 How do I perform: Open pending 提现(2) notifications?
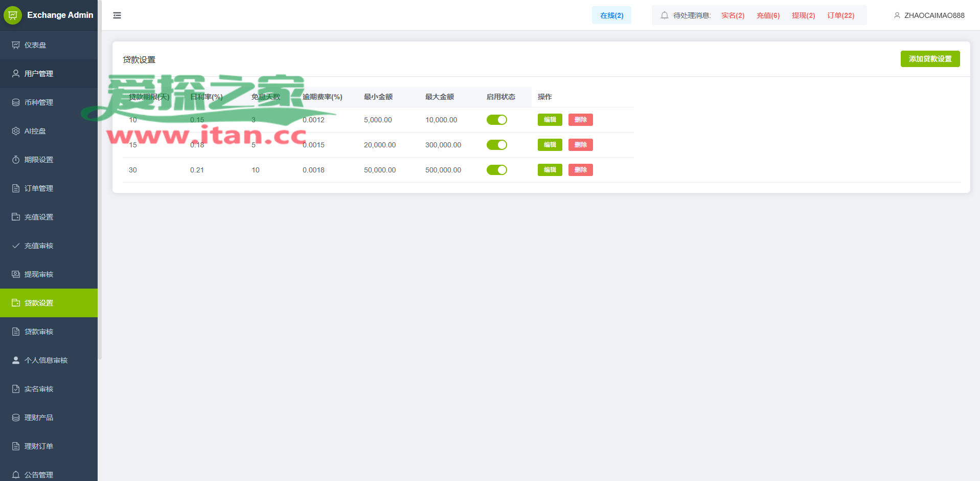(x=803, y=15)
